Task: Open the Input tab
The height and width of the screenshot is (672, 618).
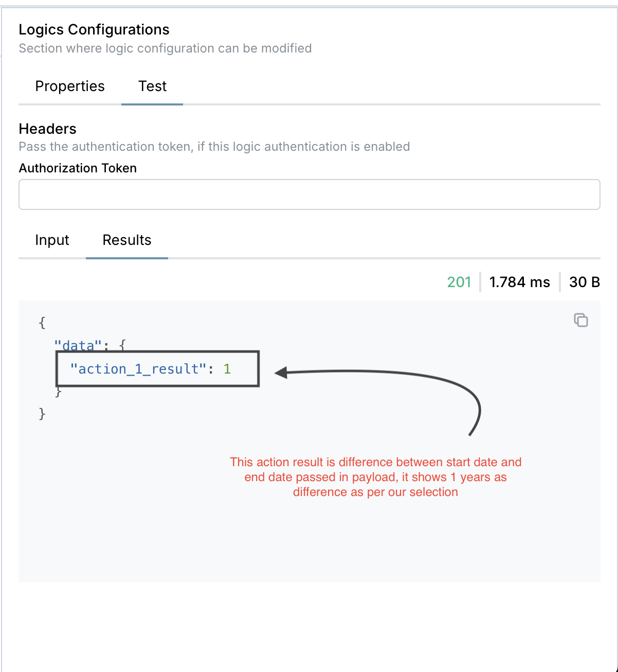Action: tap(52, 240)
